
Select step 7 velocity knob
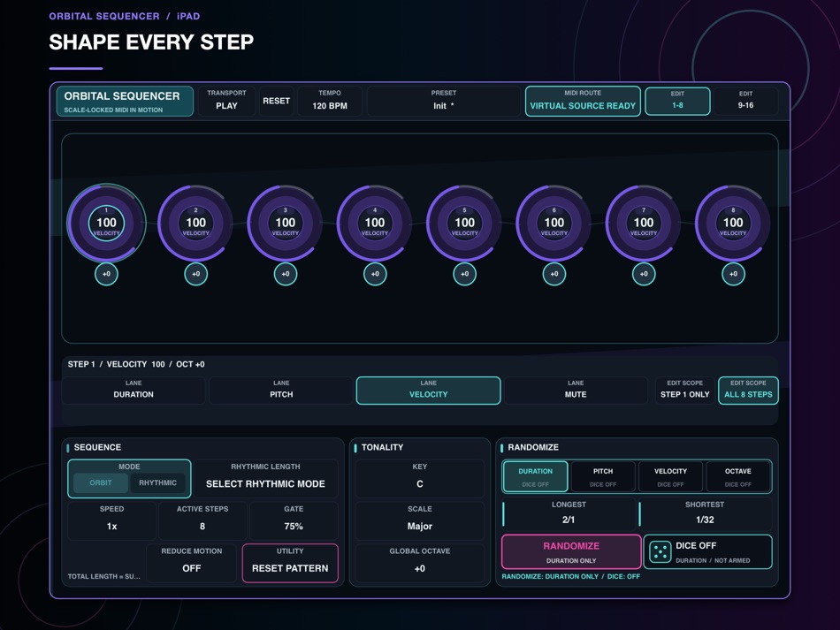[x=644, y=223]
